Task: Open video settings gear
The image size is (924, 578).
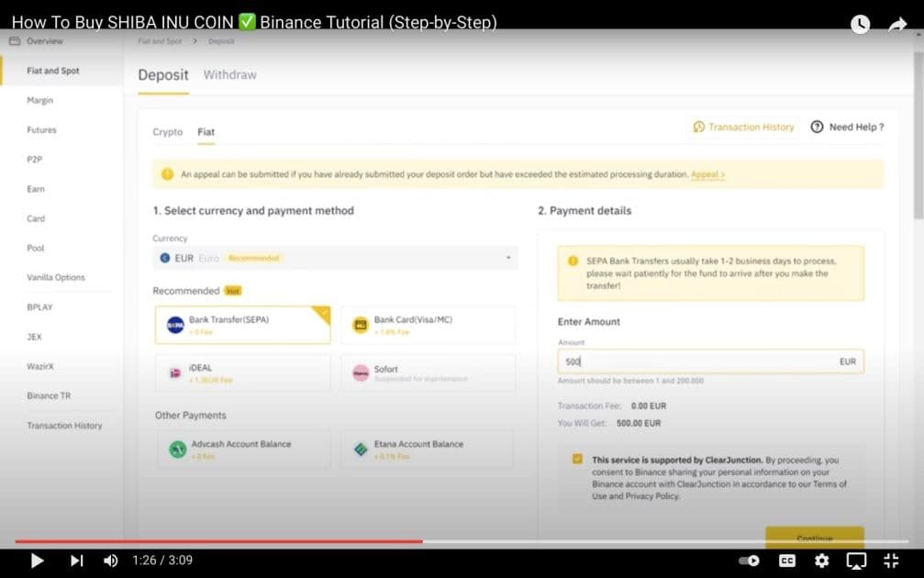Action: (x=821, y=561)
